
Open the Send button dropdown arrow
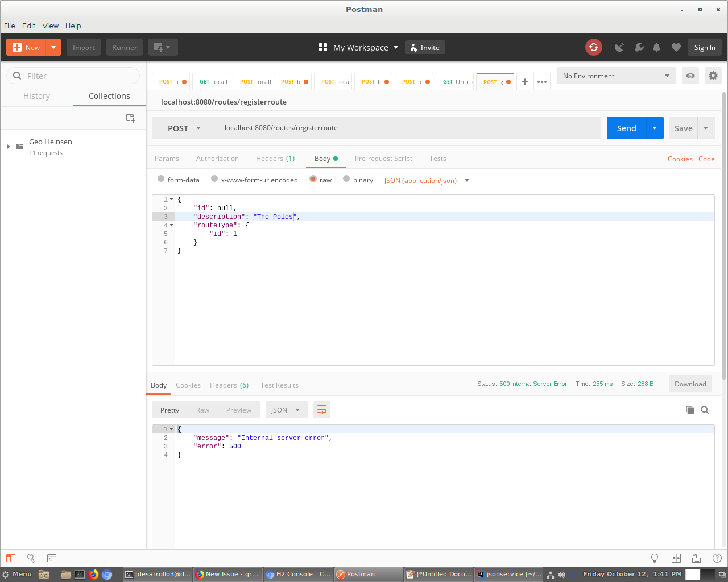pos(655,128)
